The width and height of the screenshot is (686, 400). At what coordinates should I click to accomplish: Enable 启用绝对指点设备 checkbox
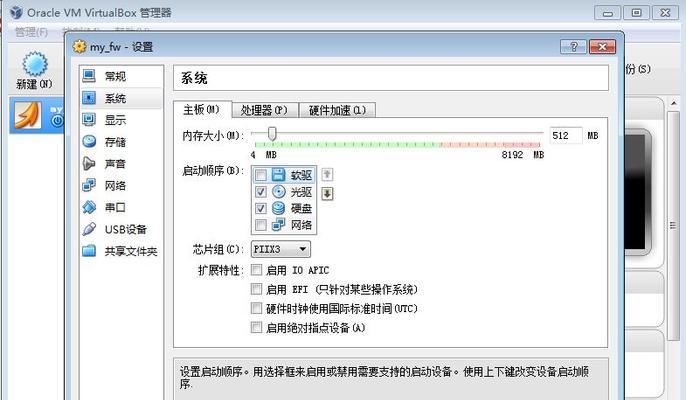coord(256,327)
